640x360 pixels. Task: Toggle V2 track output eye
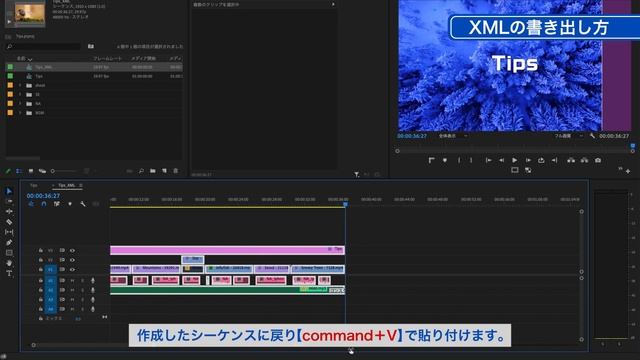72,260
